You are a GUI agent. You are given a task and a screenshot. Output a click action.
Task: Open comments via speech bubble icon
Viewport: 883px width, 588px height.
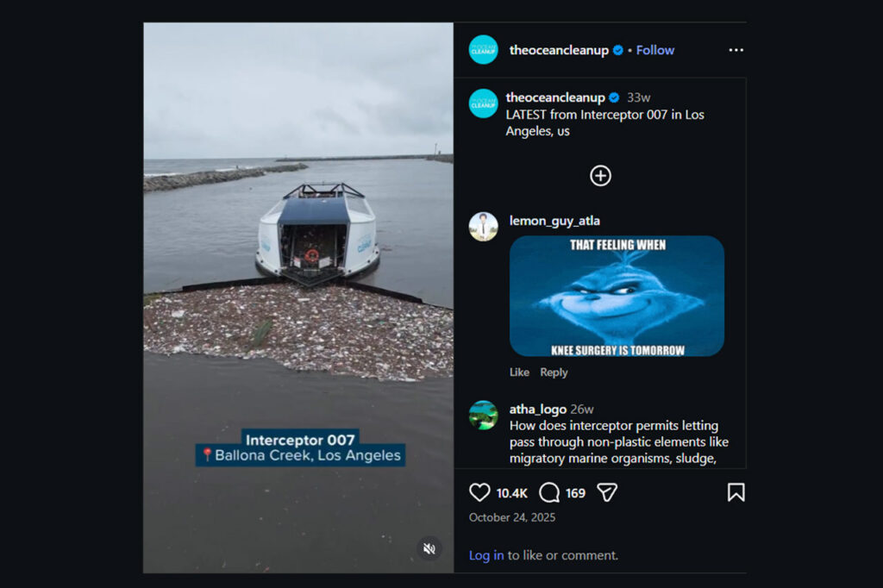549,493
